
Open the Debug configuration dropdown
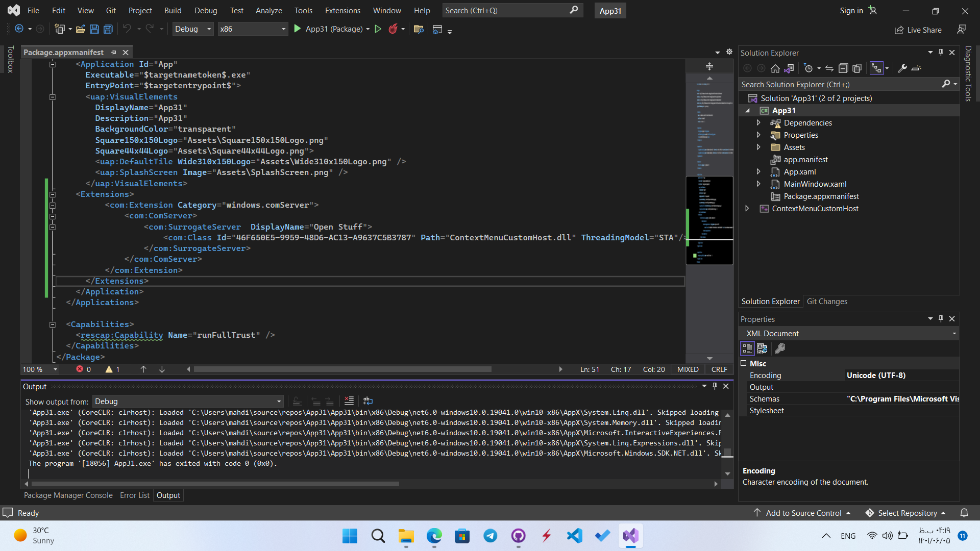point(192,29)
